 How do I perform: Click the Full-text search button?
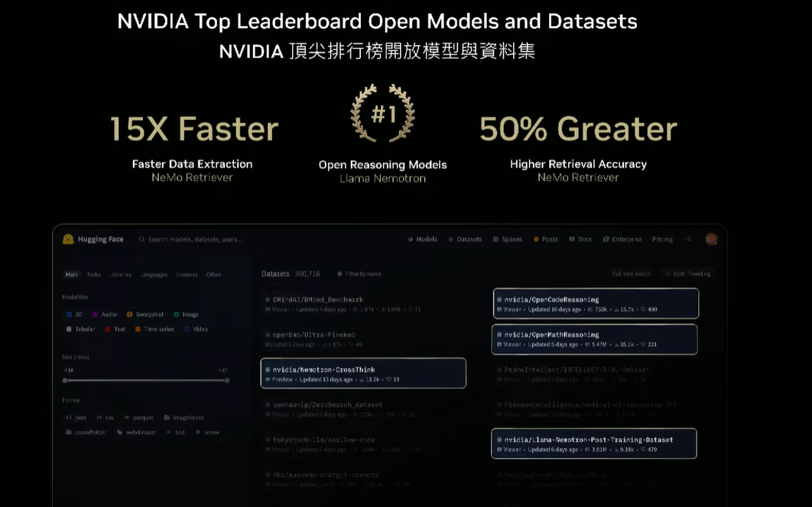pyautogui.click(x=632, y=274)
